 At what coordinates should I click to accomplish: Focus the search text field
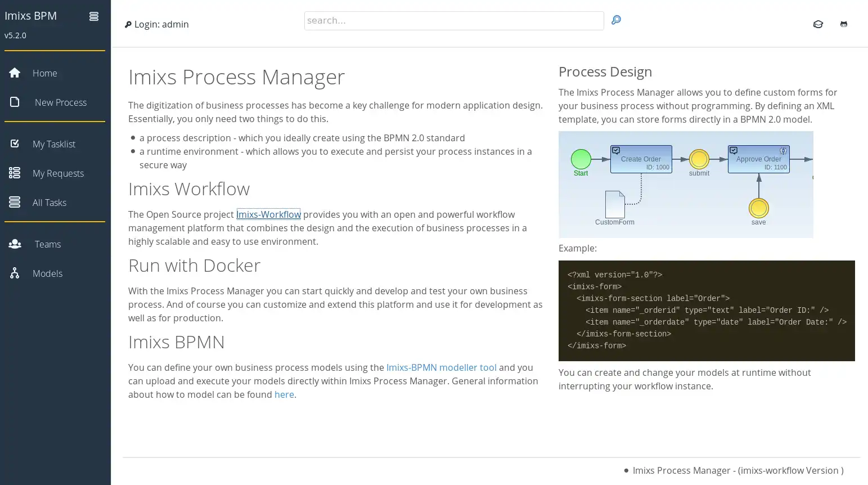coord(453,21)
